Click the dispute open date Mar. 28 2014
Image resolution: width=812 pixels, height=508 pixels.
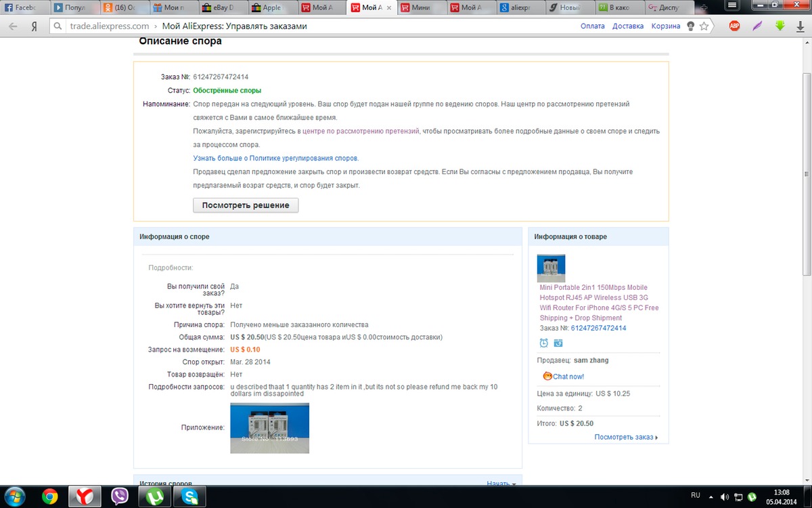[x=250, y=362]
